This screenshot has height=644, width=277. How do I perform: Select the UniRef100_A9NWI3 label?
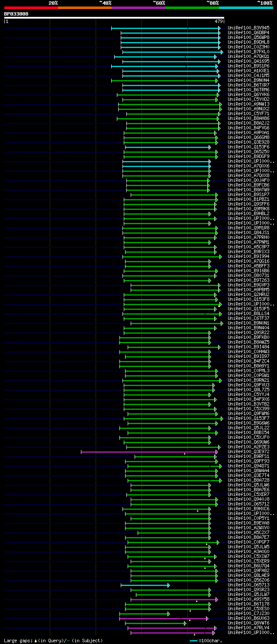pyautogui.click(x=248, y=104)
